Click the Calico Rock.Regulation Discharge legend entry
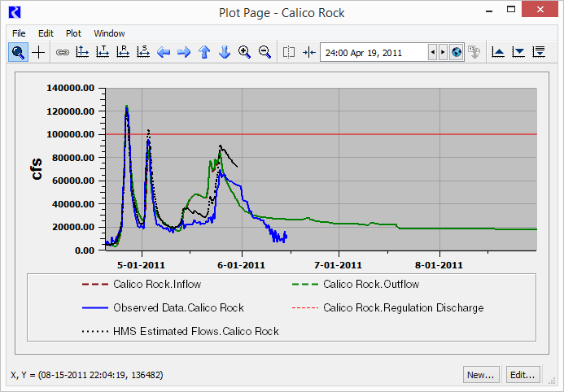The image size is (564, 392). coord(387,308)
